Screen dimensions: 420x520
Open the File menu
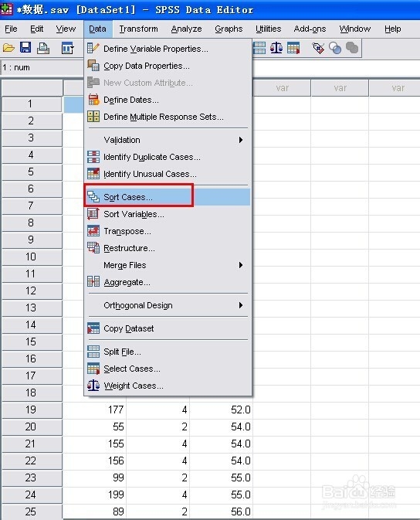(x=11, y=29)
